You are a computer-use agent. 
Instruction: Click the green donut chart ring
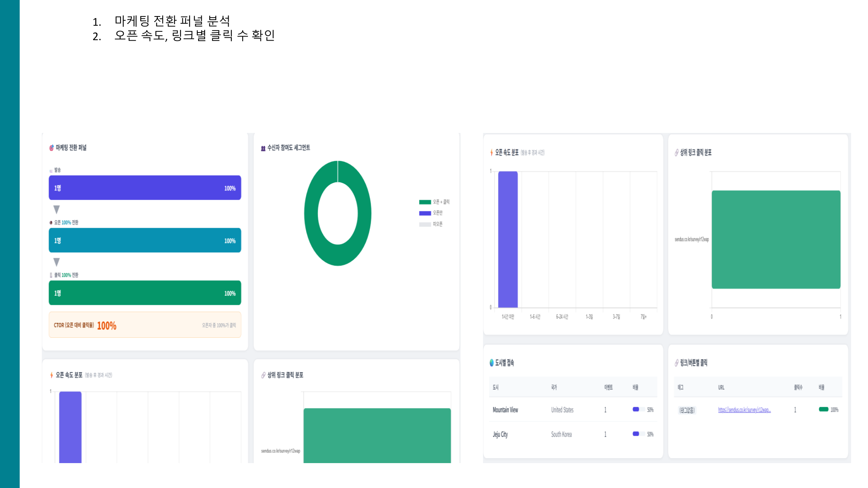coord(311,213)
